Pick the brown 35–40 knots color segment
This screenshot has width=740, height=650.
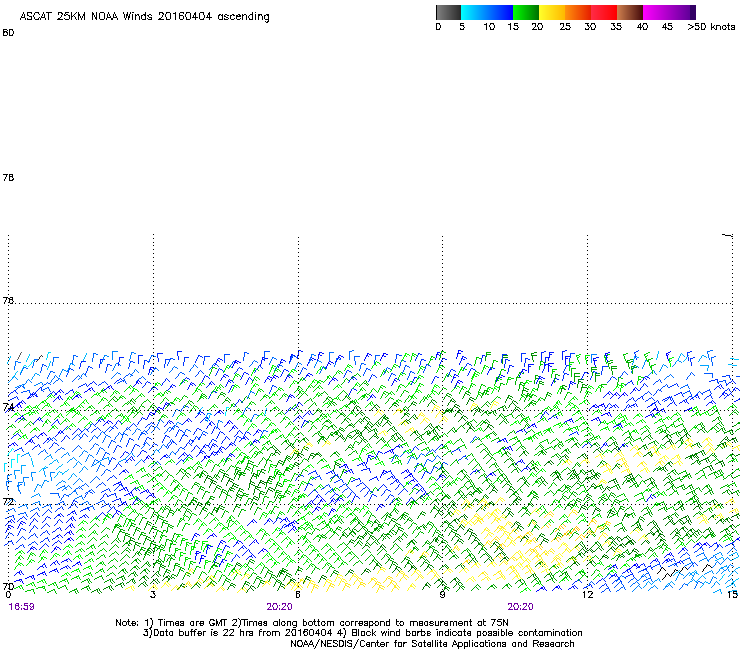(630, 12)
